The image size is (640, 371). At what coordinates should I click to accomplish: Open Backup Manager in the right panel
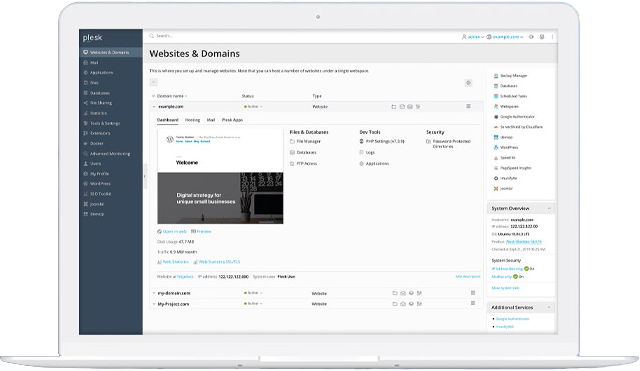510,76
